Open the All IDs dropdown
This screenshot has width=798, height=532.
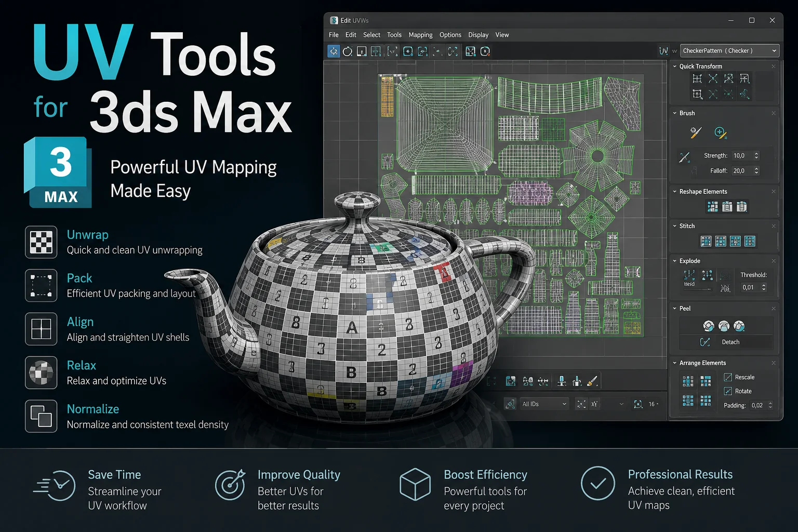tap(544, 404)
